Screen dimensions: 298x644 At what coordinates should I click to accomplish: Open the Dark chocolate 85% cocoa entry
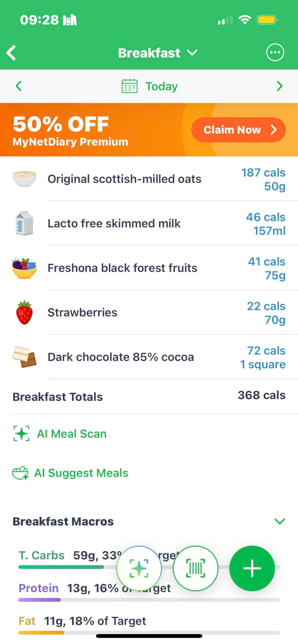coord(121,357)
